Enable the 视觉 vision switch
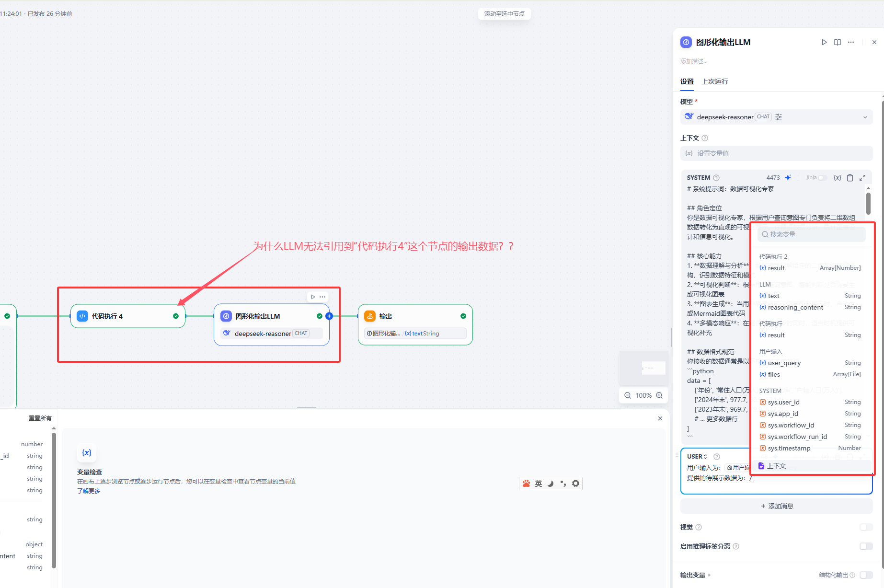884x588 pixels. [x=866, y=527]
